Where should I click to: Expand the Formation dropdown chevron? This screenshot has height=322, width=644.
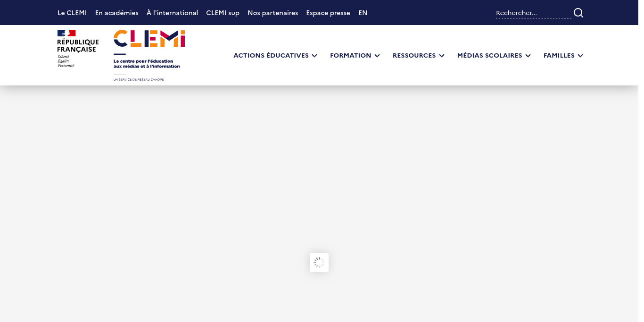[377, 56]
